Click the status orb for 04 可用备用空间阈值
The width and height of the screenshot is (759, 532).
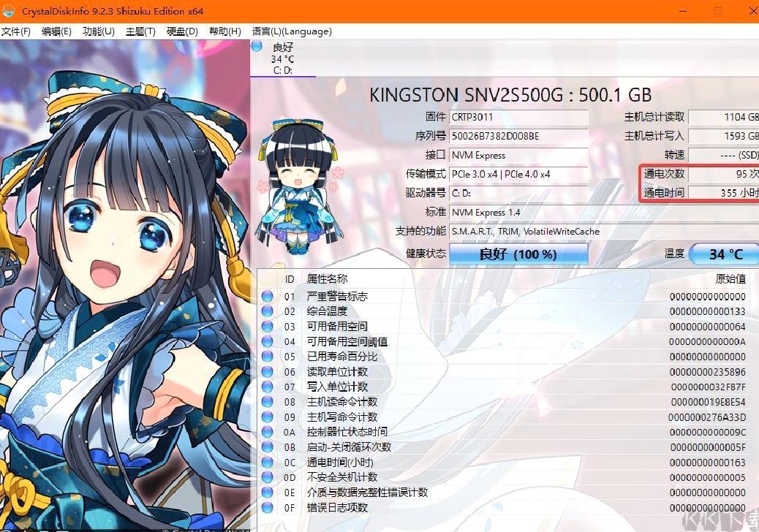(x=267, y=341)
